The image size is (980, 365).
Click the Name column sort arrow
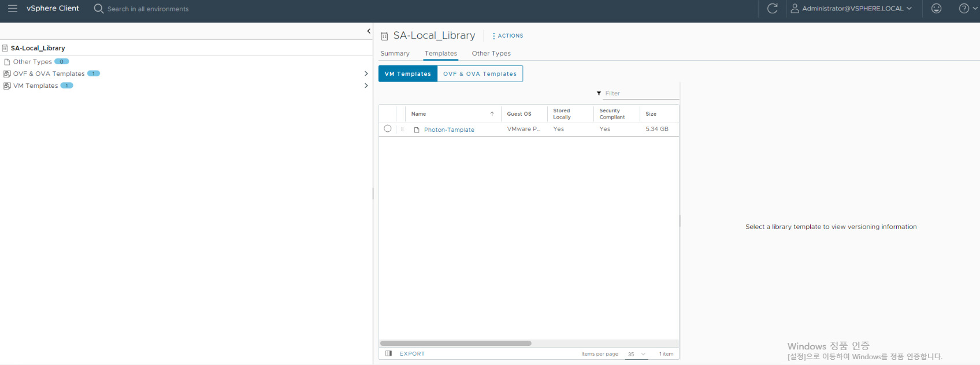(x=492, y=114)
